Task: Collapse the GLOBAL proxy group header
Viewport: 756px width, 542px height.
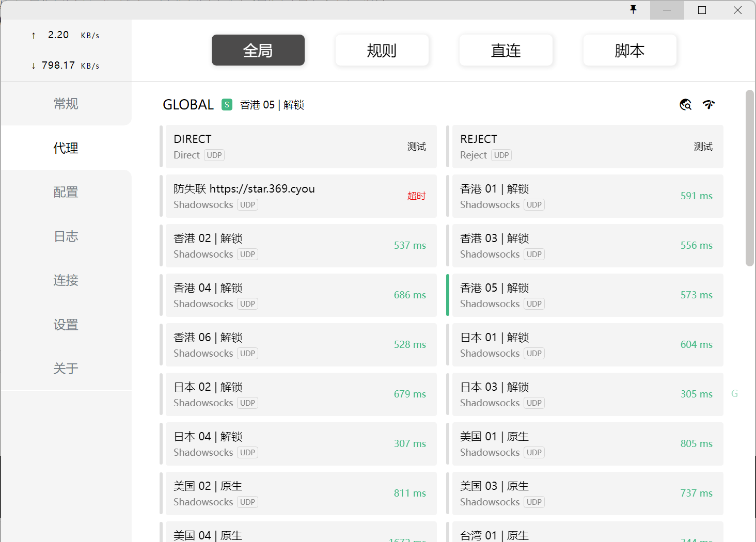Action: tap(188, 105)
